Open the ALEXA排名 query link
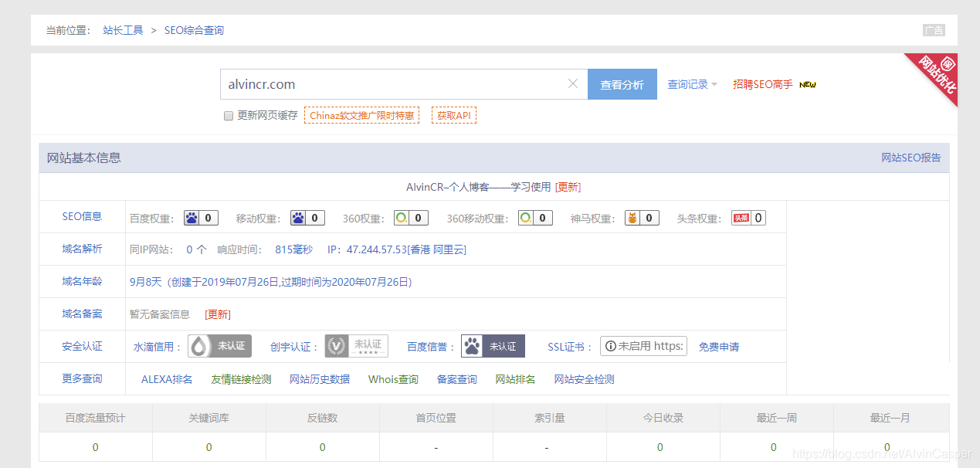 click(x=167, y=379)
